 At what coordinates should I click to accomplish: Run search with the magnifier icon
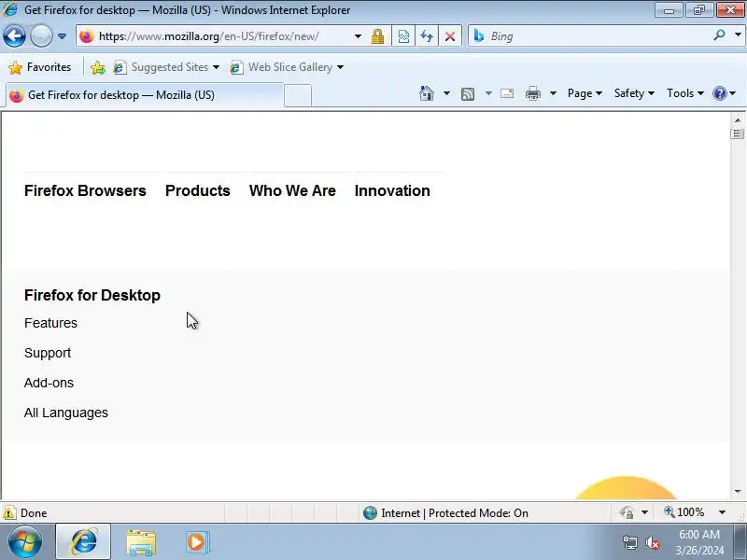click(x=719, y=35)
